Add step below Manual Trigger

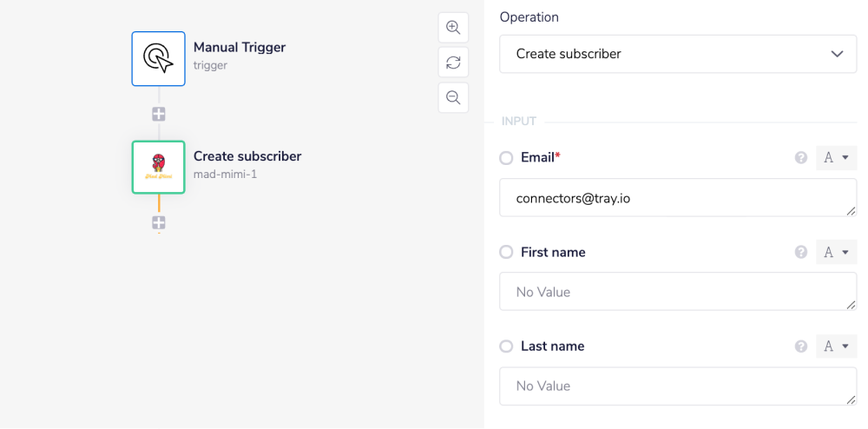[159, 114]
